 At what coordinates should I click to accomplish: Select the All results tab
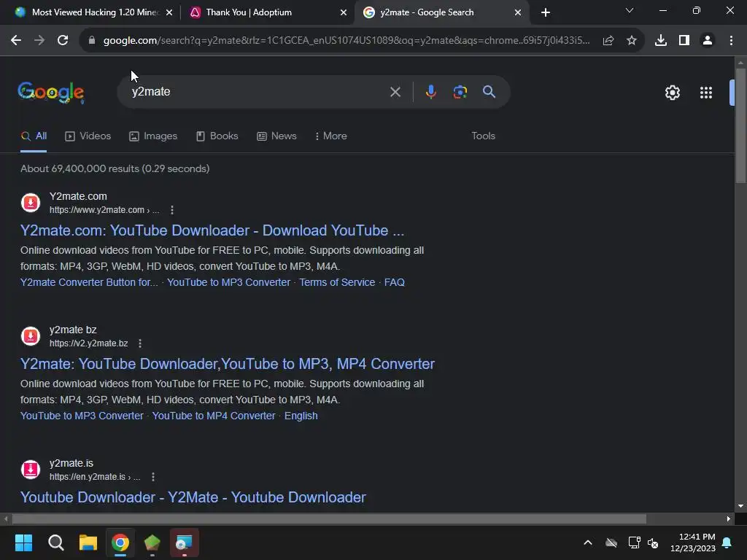click(x=34, y=136)
